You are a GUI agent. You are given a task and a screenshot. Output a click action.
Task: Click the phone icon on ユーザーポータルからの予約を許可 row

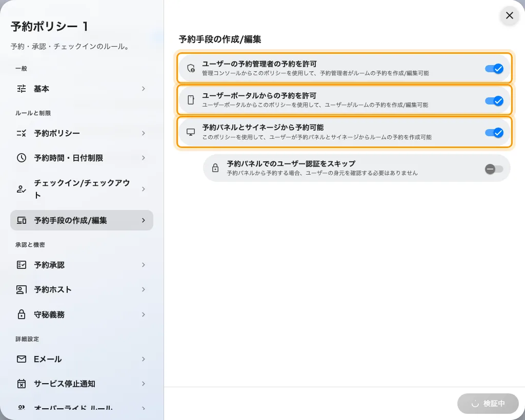tap(191, 100)
